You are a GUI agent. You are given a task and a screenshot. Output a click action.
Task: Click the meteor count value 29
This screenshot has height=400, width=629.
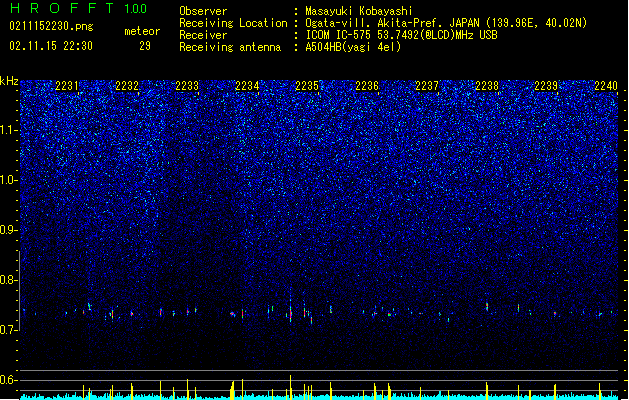click(145, 46)
